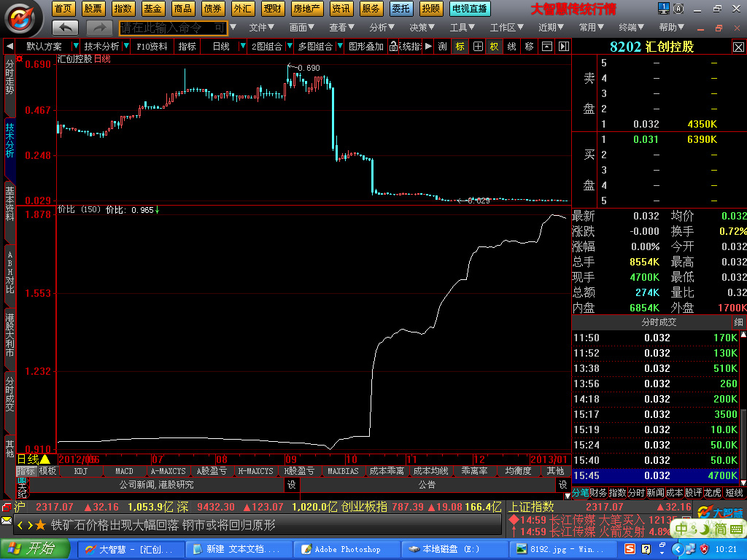Open the 查看 menu
The width and height of the screenshot is (747, 560).
[x=342, y=28]
